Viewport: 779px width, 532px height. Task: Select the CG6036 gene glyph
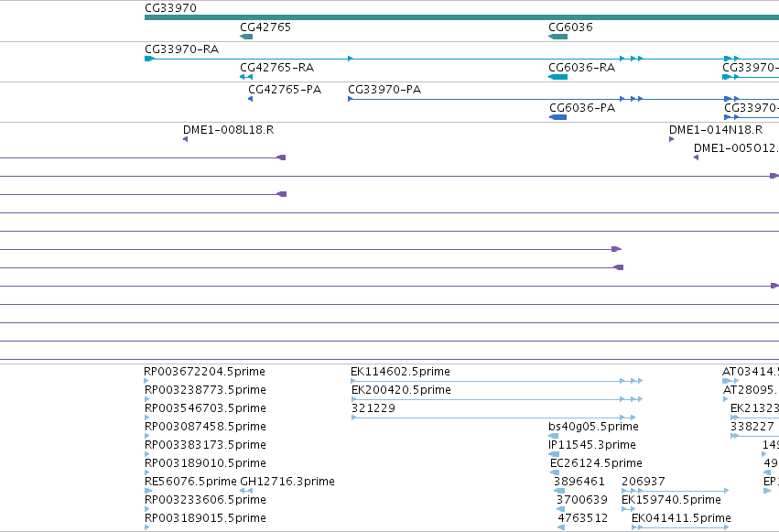pos(557,37)
